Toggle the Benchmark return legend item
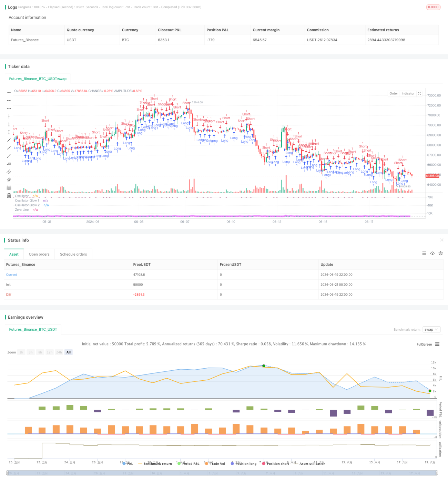This screenshot has height=483, width=448. click(155, 464)
